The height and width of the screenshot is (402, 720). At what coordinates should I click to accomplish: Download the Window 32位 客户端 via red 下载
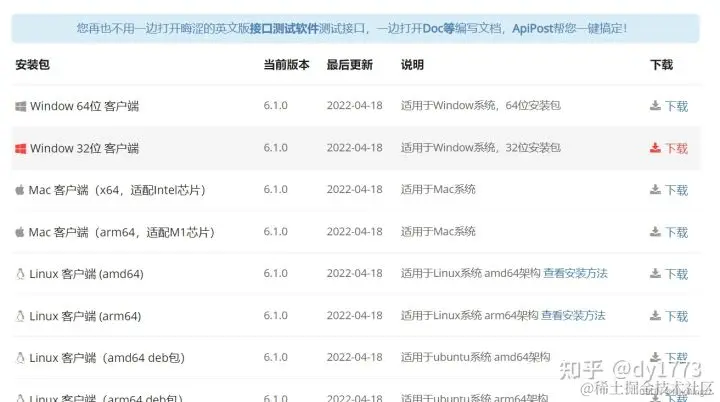(x=676, y=148)
